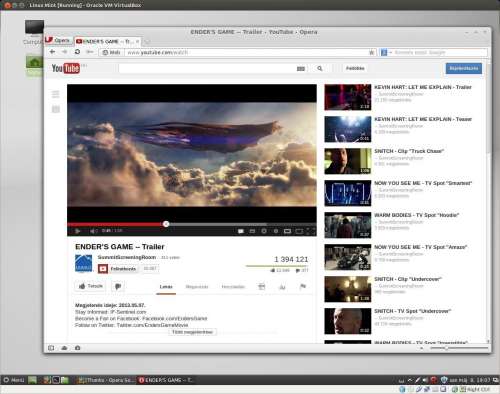Reload the YouTube page
Screen dimensions: 500x394
[x=77, y=52]
